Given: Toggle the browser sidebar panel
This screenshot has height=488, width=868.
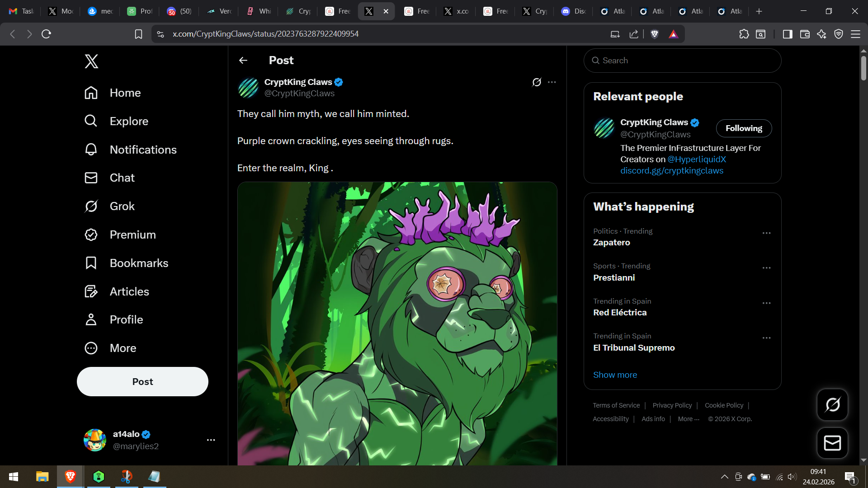Looking at the screenshot, I should pos(788,34).
